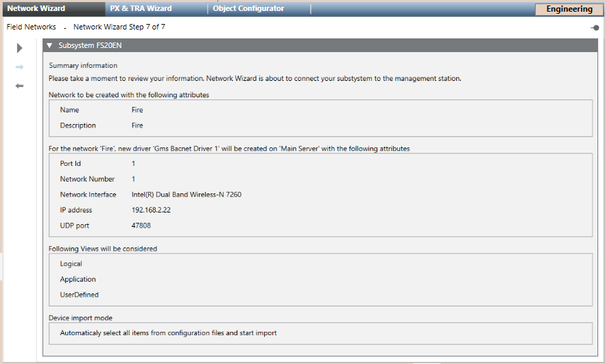Select the UserDefined view entry
605x364 pixels.
tap(80, 295)
